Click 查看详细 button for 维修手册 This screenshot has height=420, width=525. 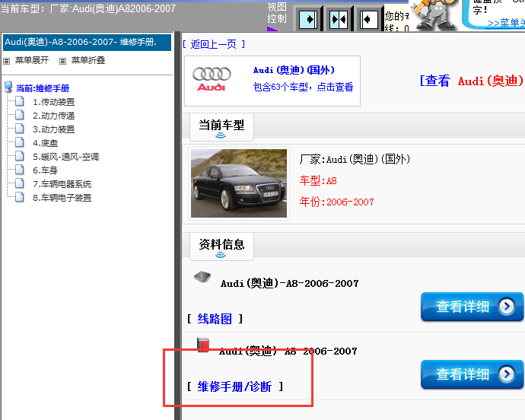pyautogui.click(x=472, y=374)
